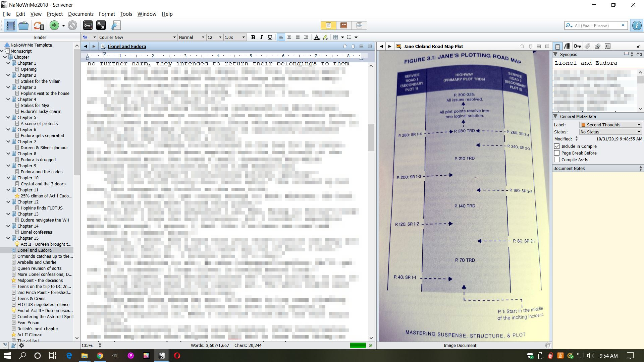The height and width of the screenshot is (362, 644).
Task: Open the Help menu
Action: (167, 14)
